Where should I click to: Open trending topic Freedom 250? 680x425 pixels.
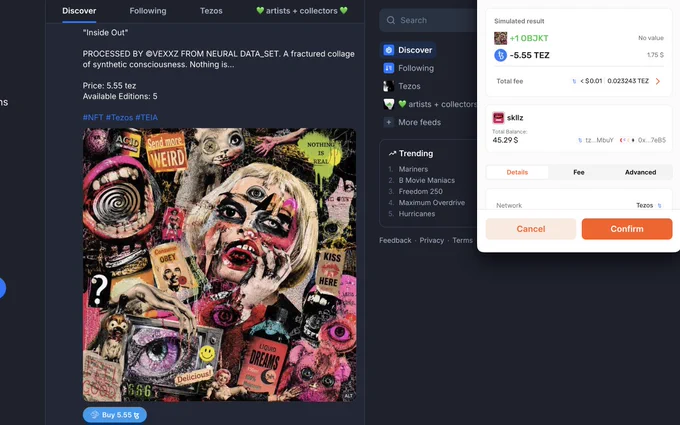[x=421, y=191]
